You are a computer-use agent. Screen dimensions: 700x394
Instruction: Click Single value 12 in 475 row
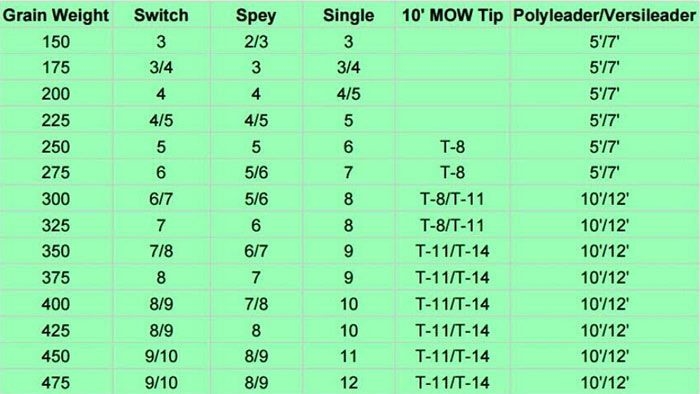[x=349, y=383]
